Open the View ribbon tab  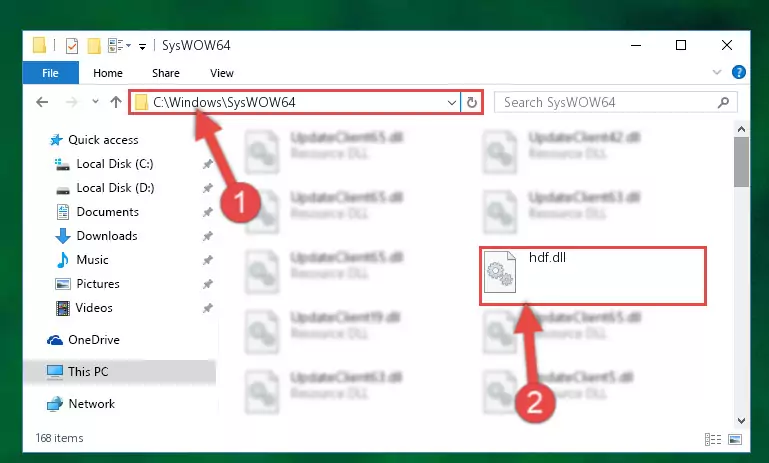pos(222,73)
